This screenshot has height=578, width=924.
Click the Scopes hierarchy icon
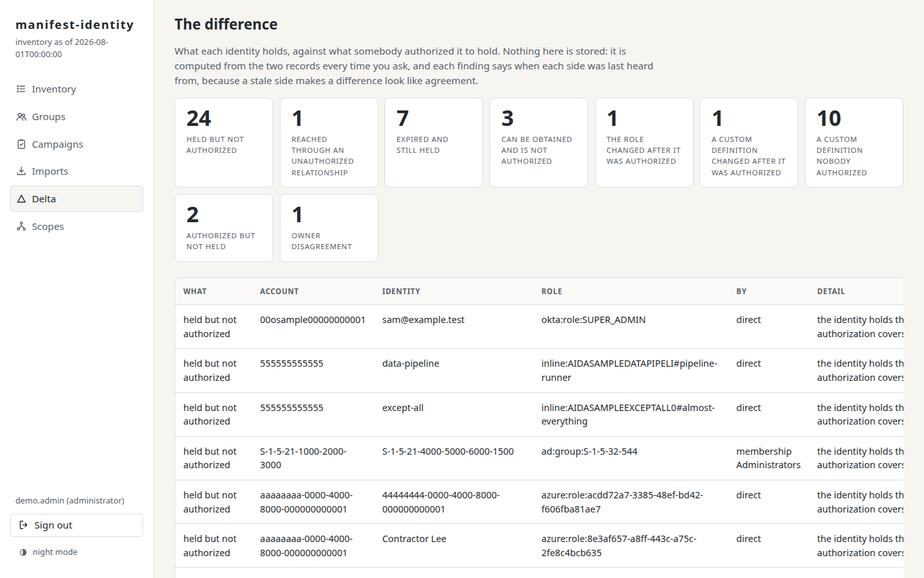coord(21,227)
